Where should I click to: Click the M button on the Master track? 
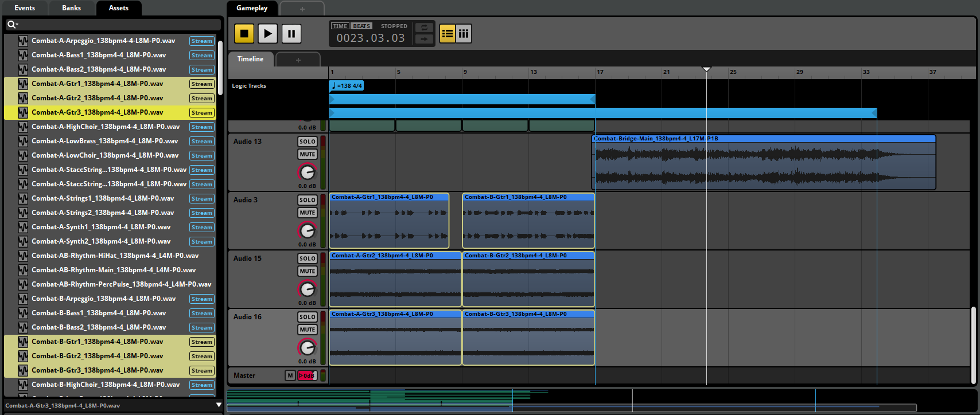point(290,375)
